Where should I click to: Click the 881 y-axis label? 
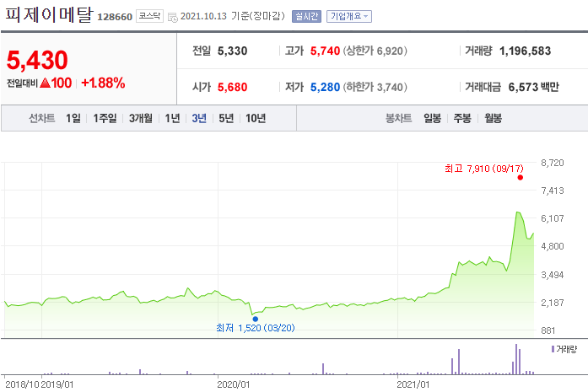(548, 330)
